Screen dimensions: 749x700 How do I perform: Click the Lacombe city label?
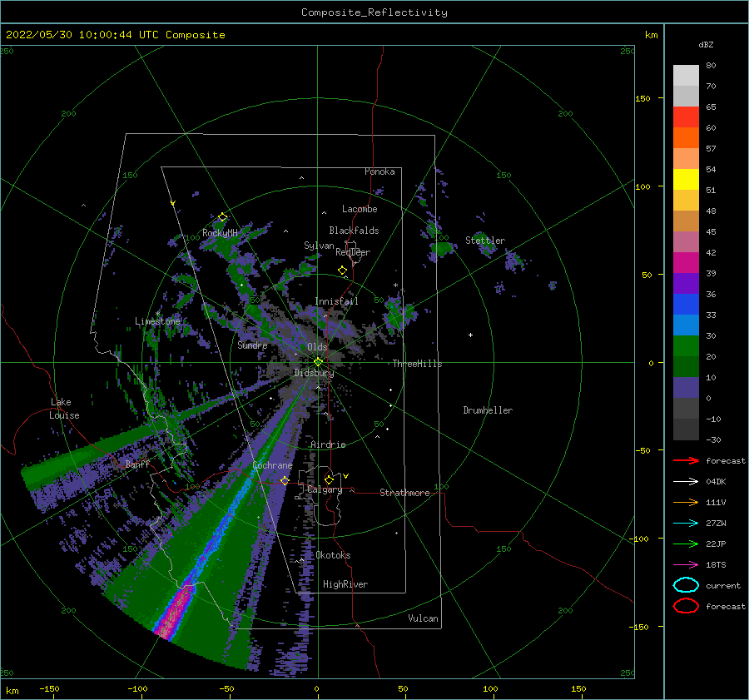[x=360, y=209]
